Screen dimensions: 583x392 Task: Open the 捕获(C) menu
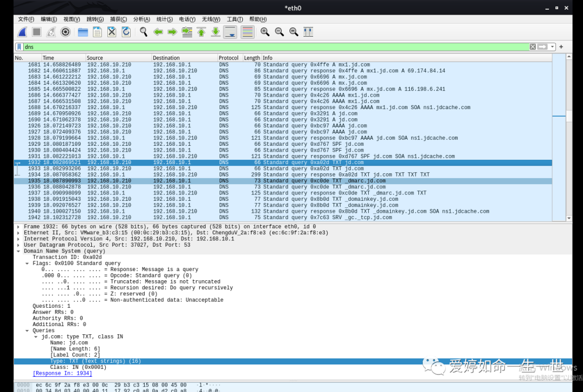click(x=118, y=19)
